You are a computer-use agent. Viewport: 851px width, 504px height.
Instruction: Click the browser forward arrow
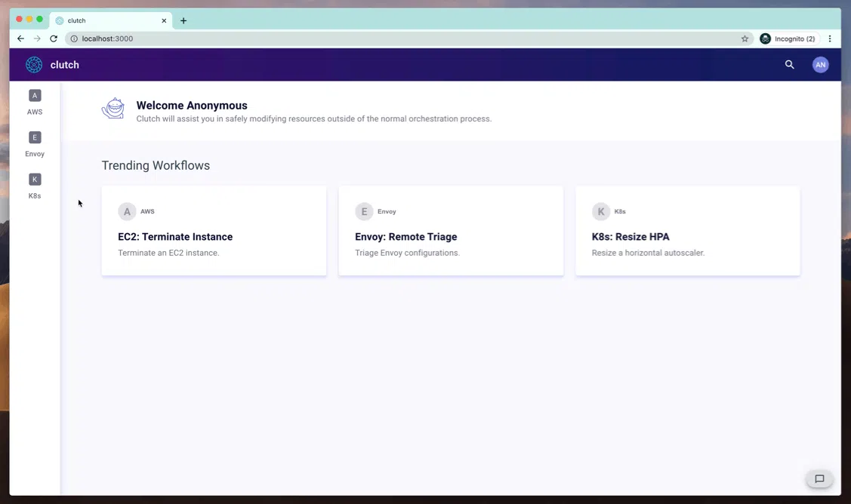(37, 38)
